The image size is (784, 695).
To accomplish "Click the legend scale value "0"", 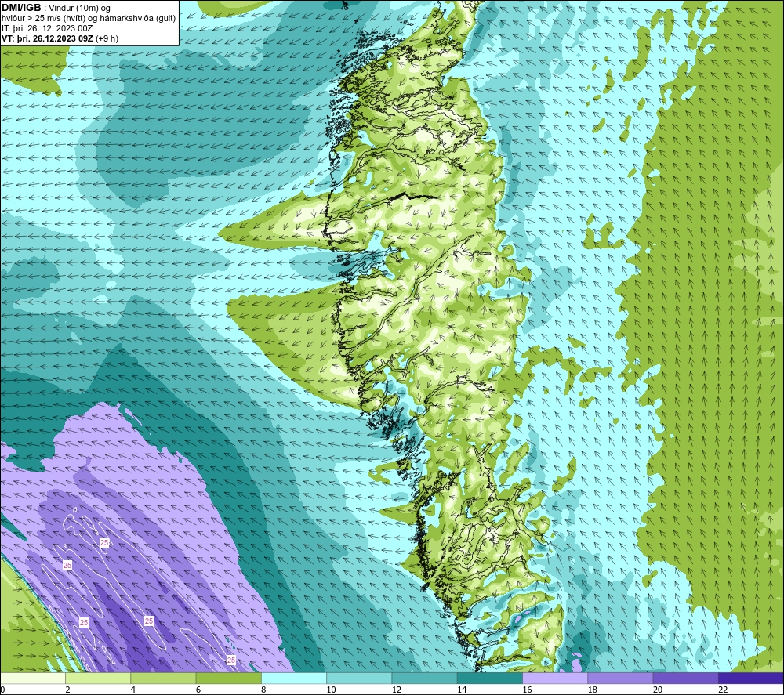I will 2,690.
